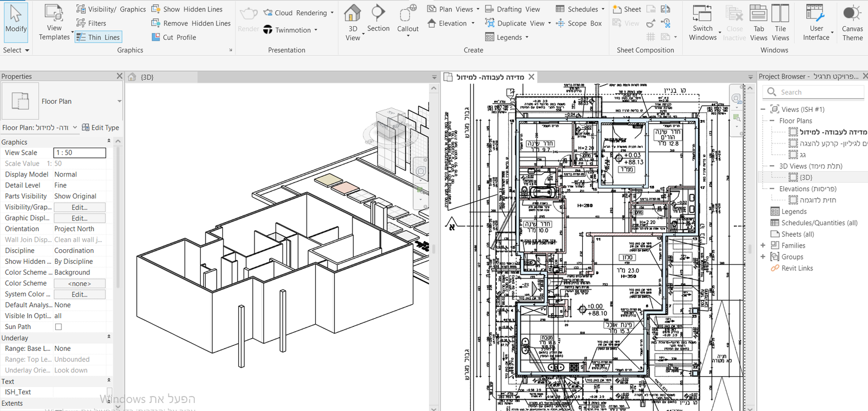The height and width of the screenshot is (411, 868).
Task: Open the Select panel dropdown
Action: pyautogui.click(x=16, y=50)
